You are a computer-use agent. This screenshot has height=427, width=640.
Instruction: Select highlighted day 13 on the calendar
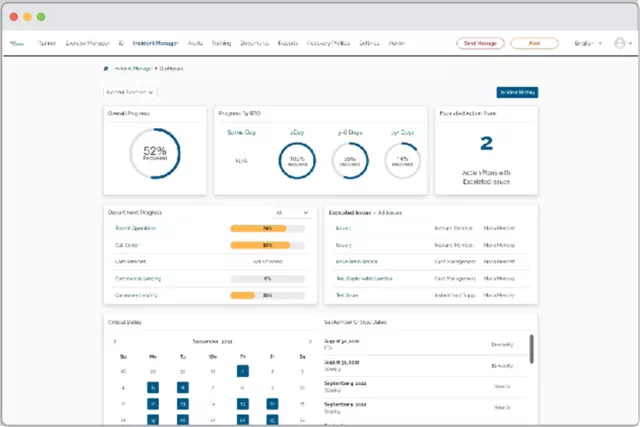[183, 404]
